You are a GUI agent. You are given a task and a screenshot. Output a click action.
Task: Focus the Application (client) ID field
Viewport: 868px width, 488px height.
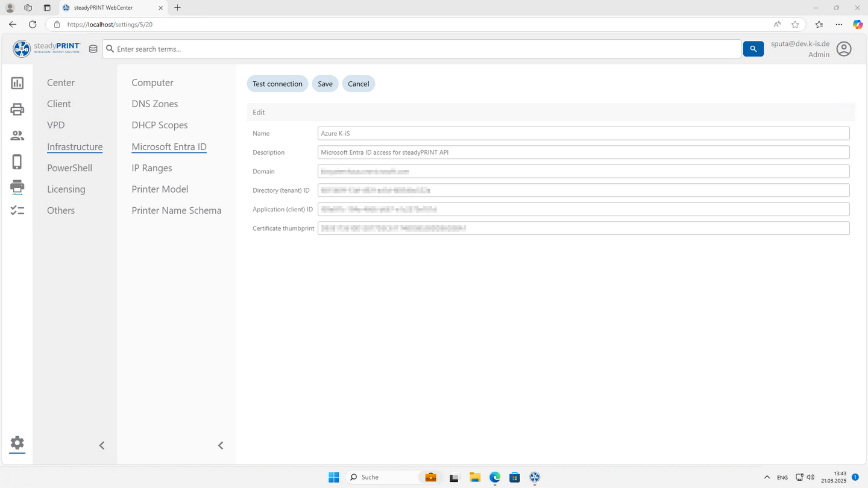point(583,209)
